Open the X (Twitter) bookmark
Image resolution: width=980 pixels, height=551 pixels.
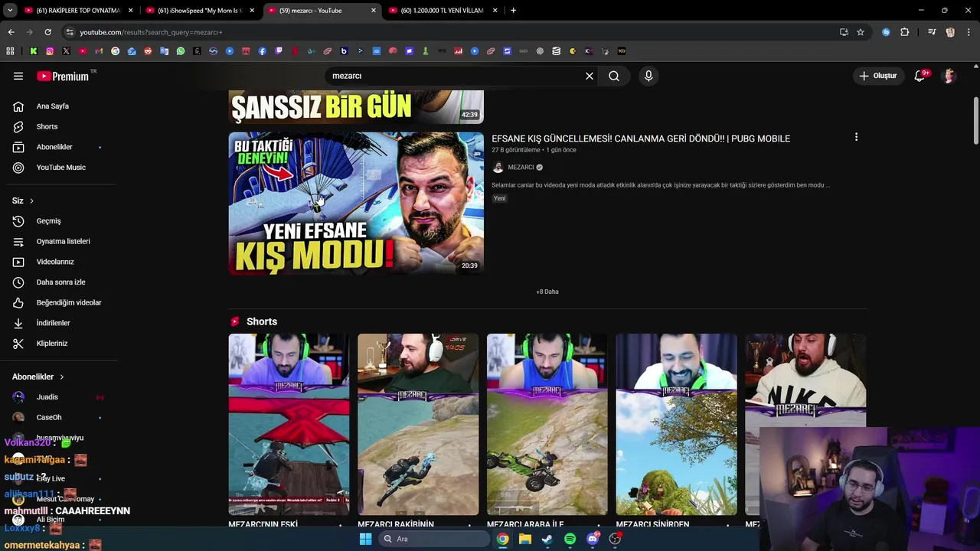click(x=66, y=51)
